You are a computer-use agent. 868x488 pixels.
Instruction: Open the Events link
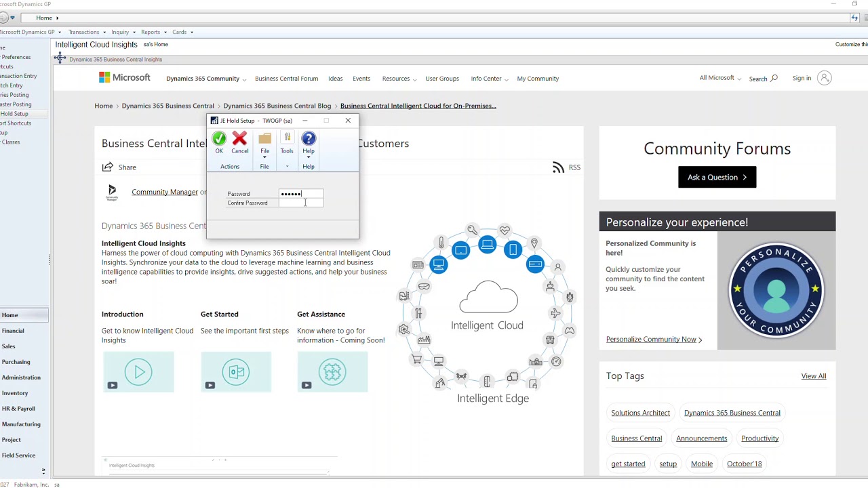361,79
